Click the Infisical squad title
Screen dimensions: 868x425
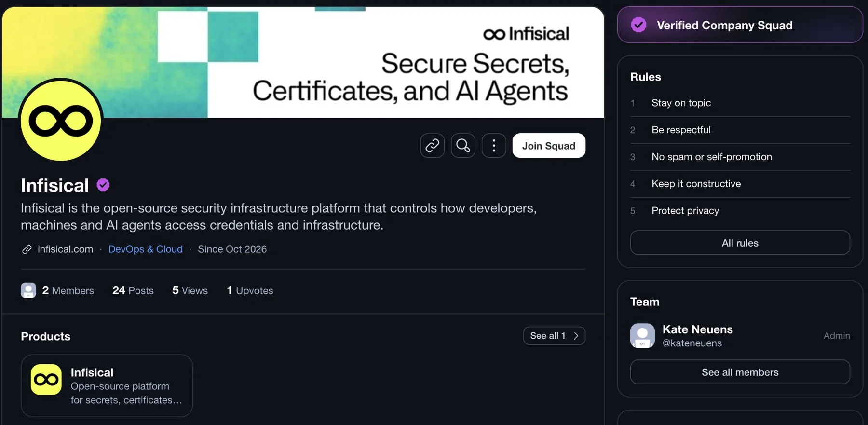[55, 185]
